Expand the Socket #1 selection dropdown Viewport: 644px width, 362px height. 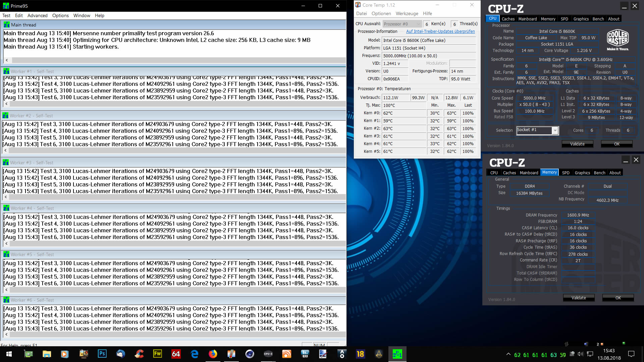point(555,130)
